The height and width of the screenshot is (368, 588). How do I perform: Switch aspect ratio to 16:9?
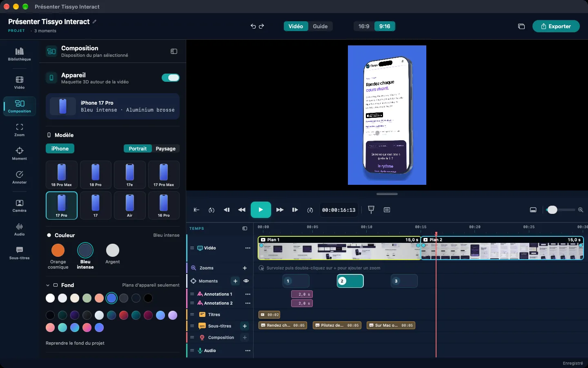(x=364, y=26)
